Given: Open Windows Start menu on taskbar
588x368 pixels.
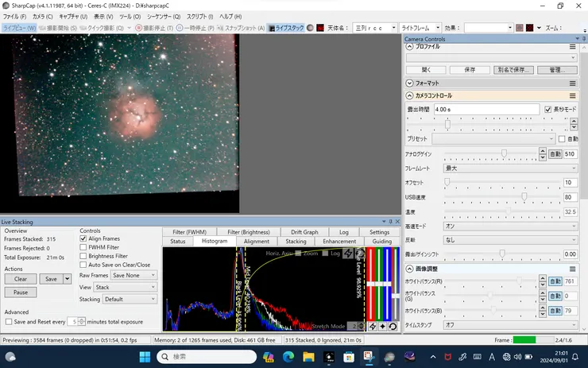Looking at the screenshot, I should (145, 356).
